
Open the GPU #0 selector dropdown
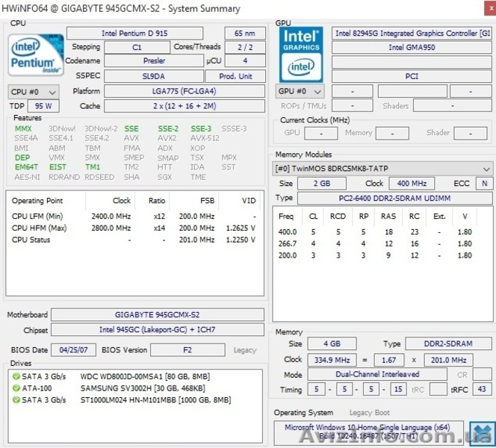[300, 91]
